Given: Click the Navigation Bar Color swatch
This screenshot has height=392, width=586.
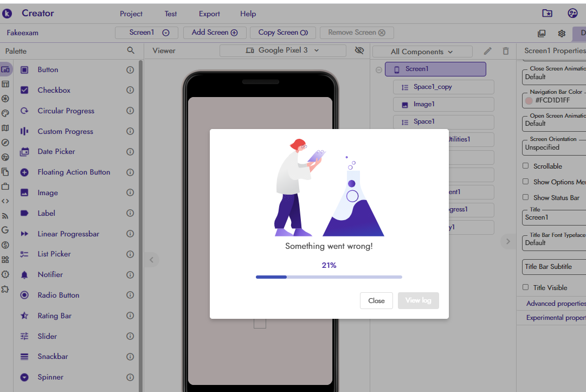Looking at the screenshot, I should (529, 100).
